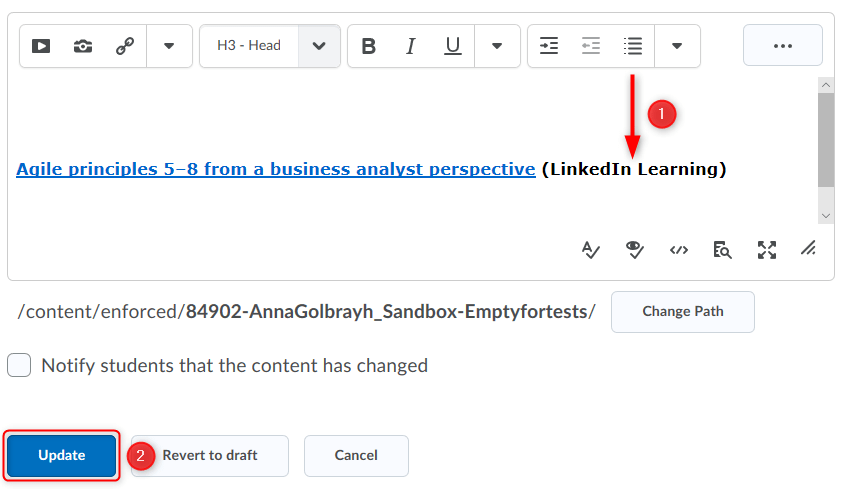Viewport: 851px width, 489px height.
Task: Open the Agile principles 5–8 link
Action: 275,169
